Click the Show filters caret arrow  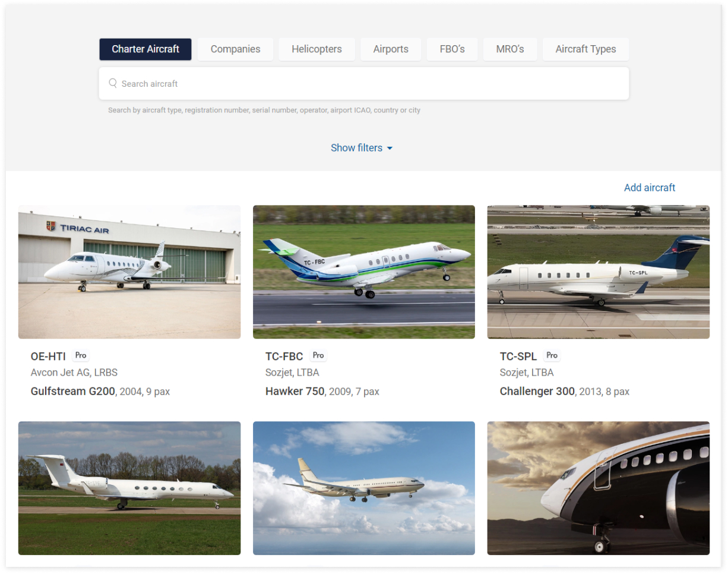390,148
